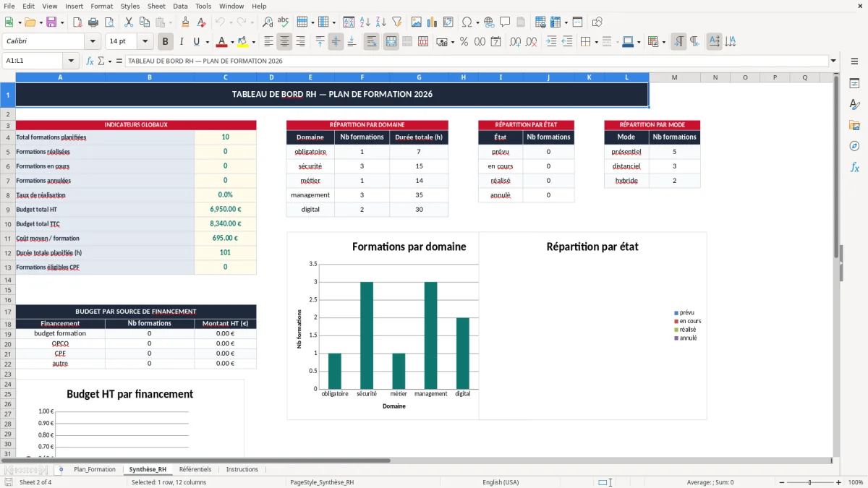Toggle Merge and Center Cells button
The image size is (868, 488).
[391, 42]
